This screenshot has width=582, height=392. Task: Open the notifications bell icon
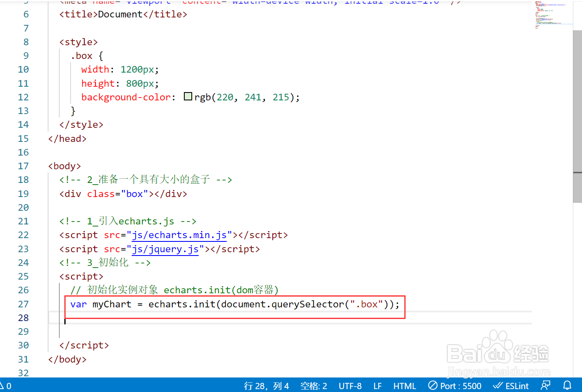coord(567,385)
